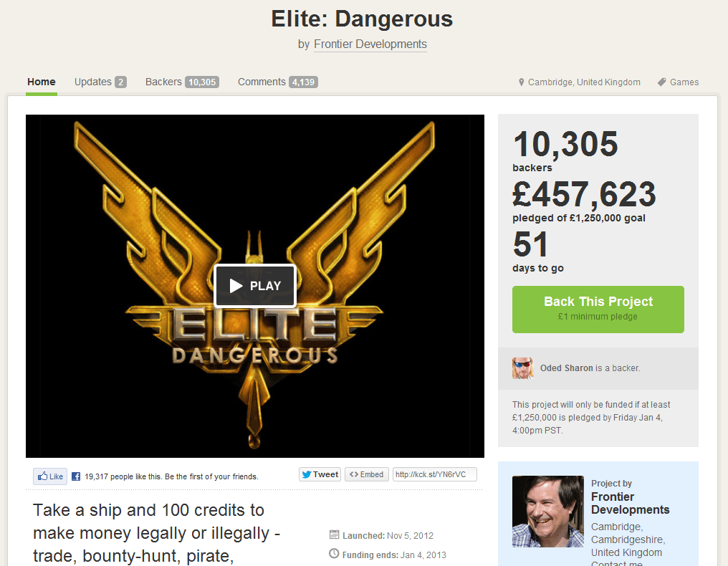Play the Elite: Dangerous project video
The height and width of the screenshot is (566, 728).
pos(255,286)
